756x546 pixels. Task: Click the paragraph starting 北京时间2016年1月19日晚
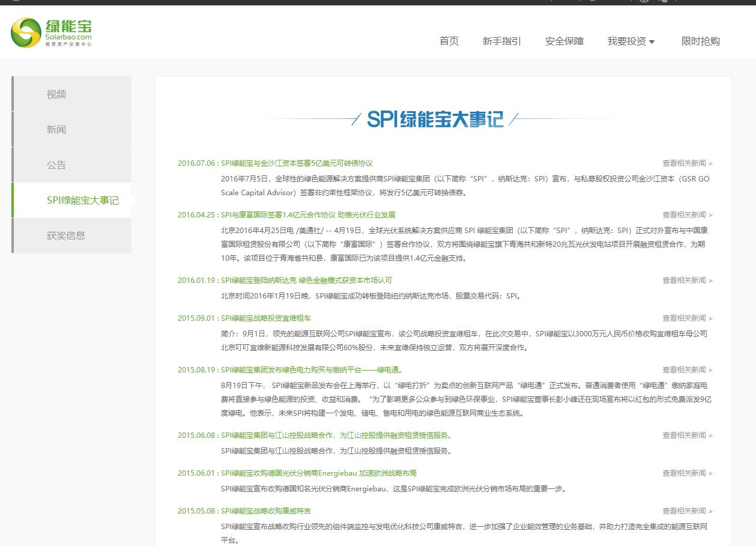pyautogui.click(x=371, y=296)
